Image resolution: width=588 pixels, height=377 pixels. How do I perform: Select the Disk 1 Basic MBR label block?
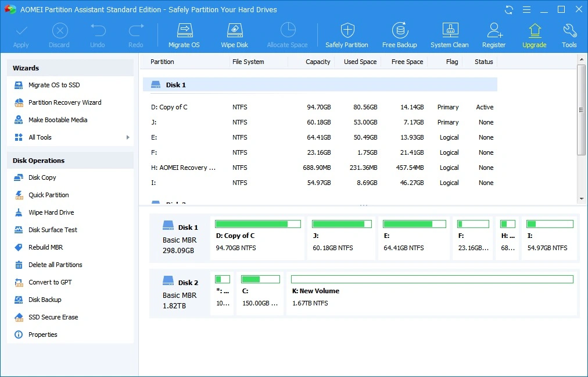click(x=180, y=238)
